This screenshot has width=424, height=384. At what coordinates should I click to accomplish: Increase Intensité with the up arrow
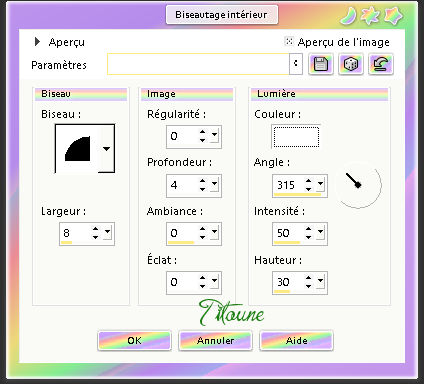click(x=309, y=229)
